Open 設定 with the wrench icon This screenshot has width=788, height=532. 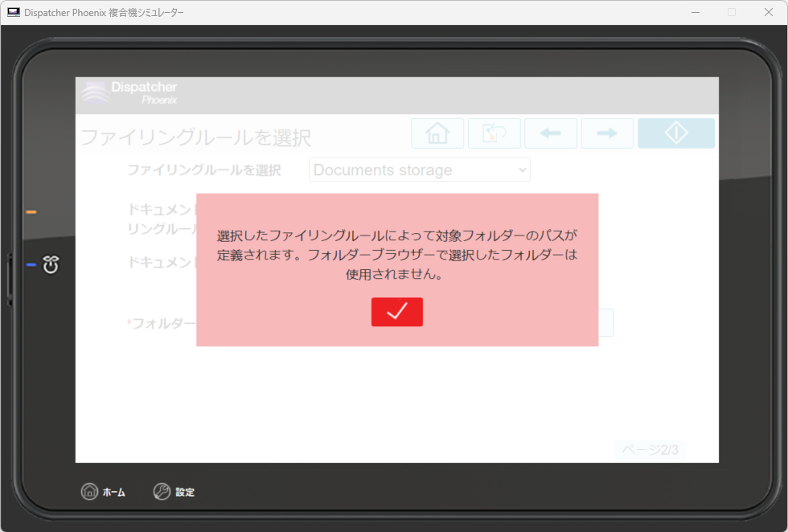coord(174,492)
